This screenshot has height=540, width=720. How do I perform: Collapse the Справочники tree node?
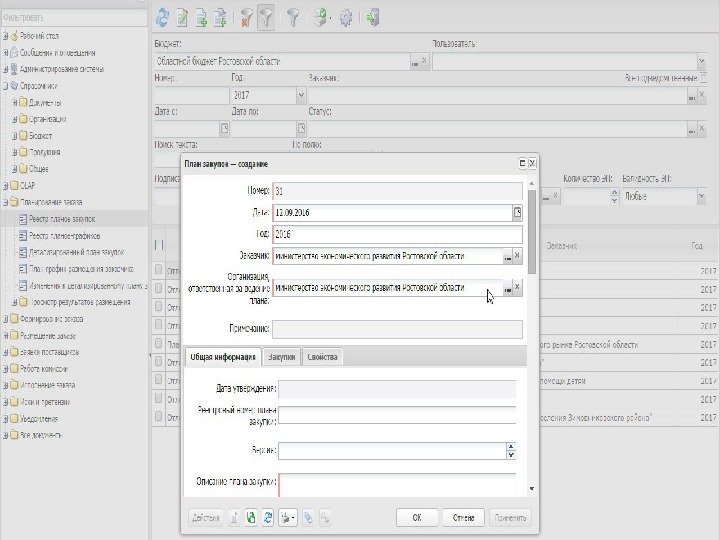6,86
